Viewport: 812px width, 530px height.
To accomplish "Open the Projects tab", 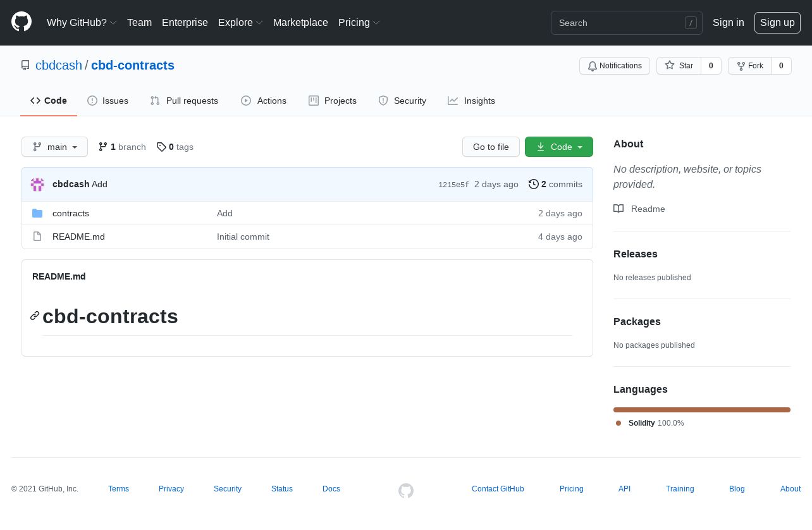I will [x=333, y=101].
